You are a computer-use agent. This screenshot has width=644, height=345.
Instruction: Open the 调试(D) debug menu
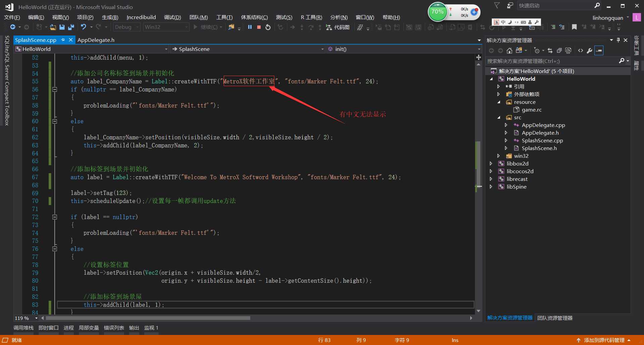pyautogui.click(x=172, y=17)
